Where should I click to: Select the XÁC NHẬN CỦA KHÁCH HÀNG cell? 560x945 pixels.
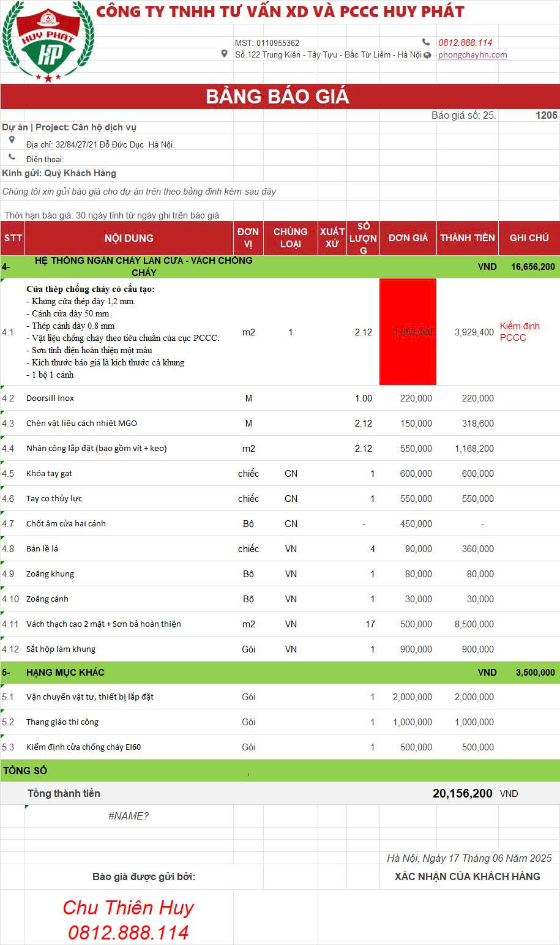coord(467,876)
